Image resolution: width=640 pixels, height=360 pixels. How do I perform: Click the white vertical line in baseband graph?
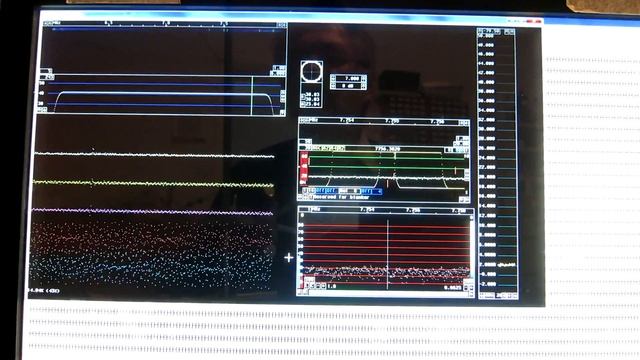tap(387, 254)
